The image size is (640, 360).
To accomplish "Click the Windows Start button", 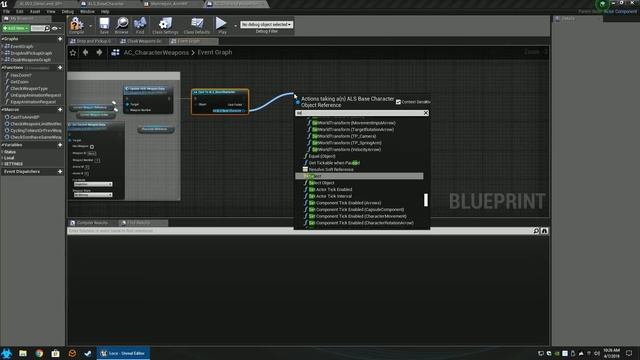I will click(7, 353).
